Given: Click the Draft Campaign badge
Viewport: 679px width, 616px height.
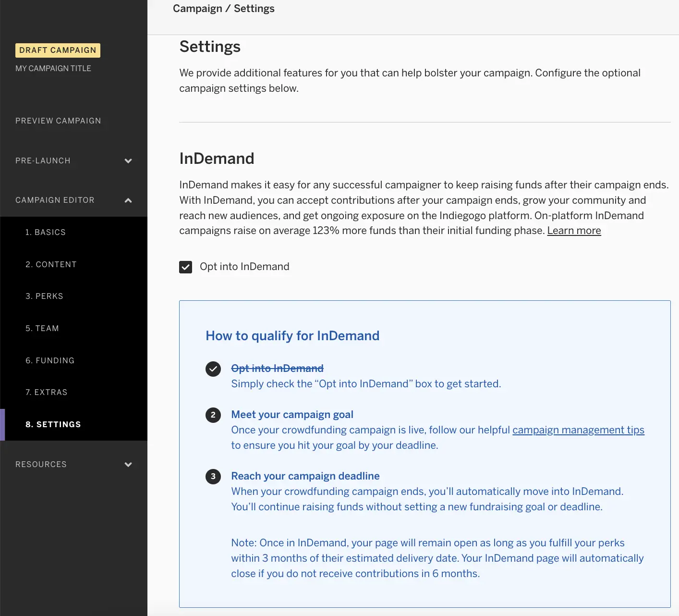Looking at the screenshot, I should (x=58, y=50).
